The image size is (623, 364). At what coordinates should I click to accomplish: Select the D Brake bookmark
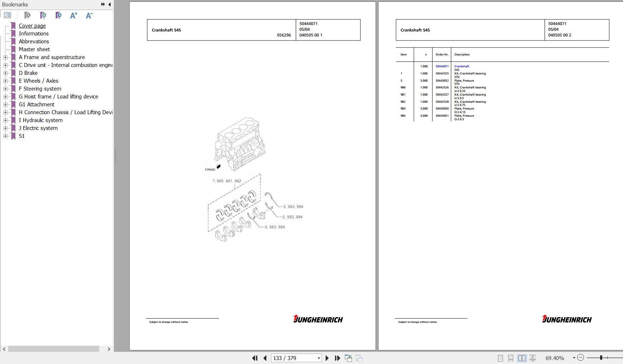(28, 73)
